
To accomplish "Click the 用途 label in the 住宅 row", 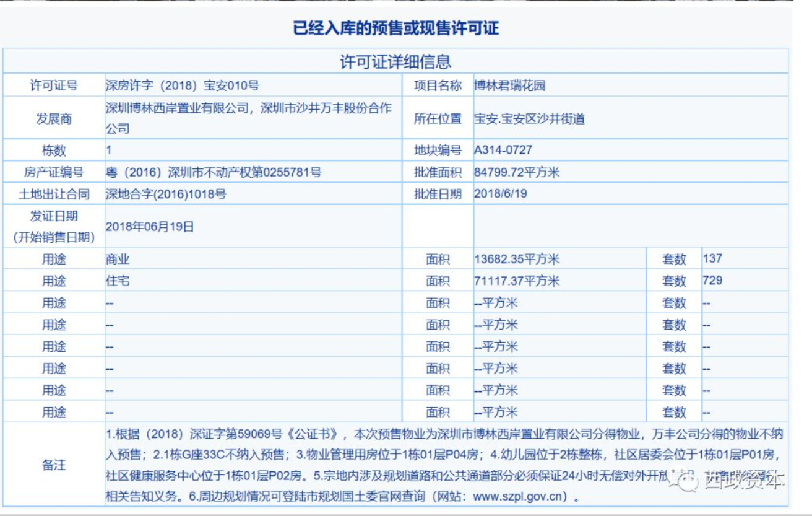I will [x=54, y=281].
